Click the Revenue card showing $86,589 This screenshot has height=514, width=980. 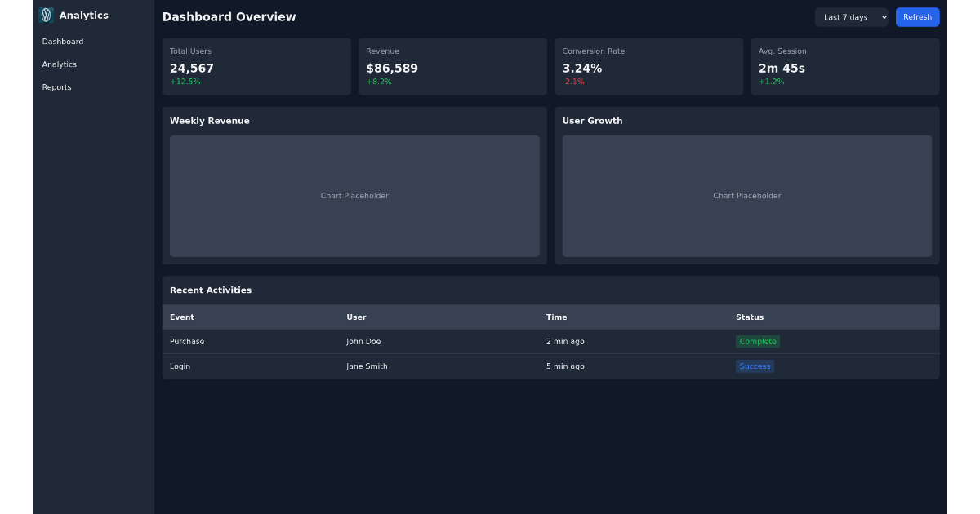[452, 66]
